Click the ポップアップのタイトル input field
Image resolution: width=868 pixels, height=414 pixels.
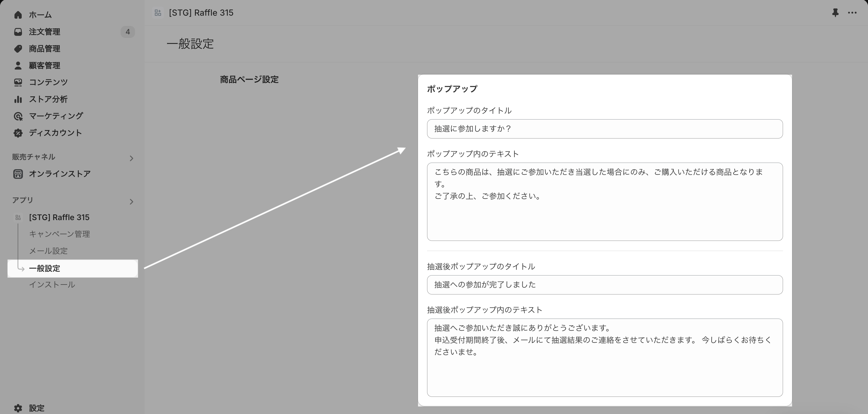tap(605, 129)
